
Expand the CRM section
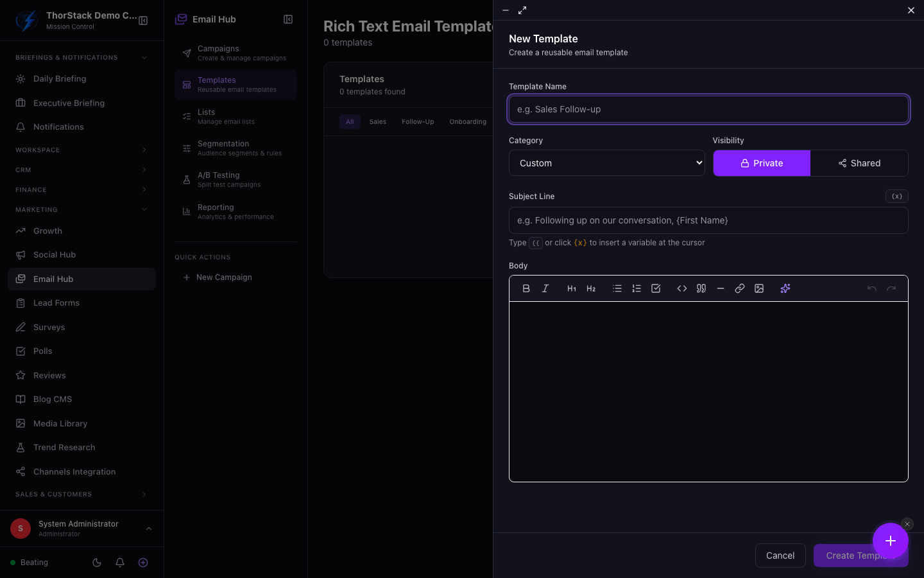click(x=82, y=170)
